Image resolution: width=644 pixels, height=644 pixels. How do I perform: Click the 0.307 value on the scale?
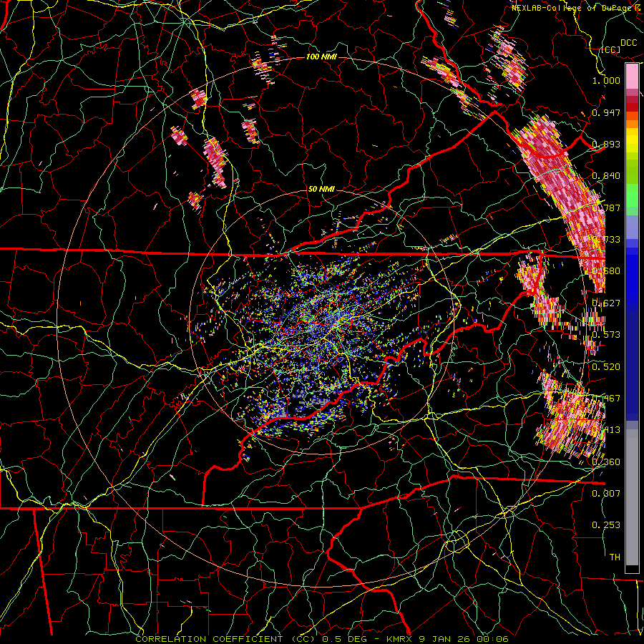tap(606, 494)
